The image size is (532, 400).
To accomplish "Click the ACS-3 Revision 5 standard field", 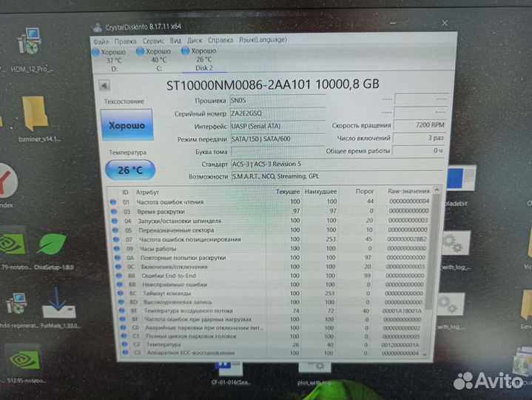I will coord(337,164).
